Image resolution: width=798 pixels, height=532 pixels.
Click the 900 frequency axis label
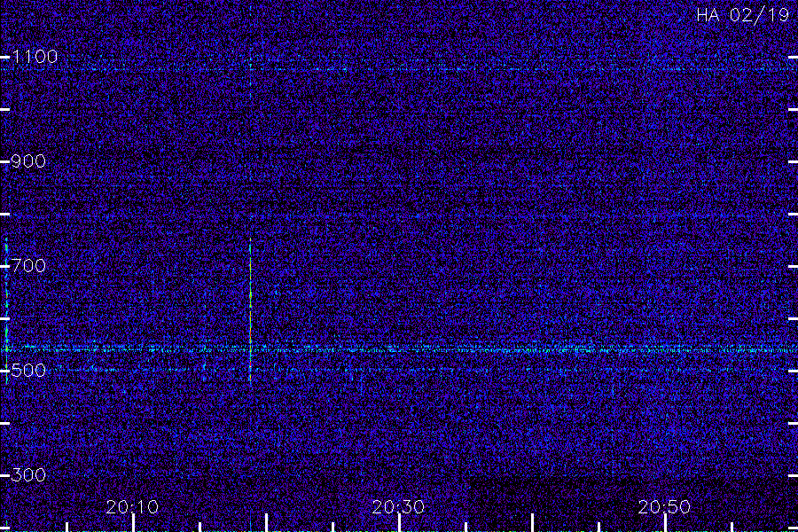coord(28,161)
